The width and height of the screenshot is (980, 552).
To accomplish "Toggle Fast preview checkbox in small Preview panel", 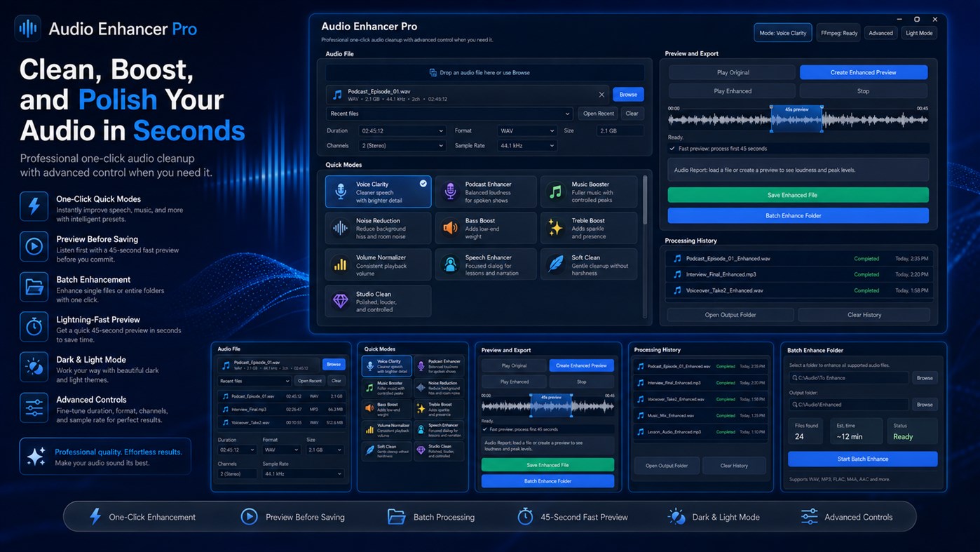I will [x=484, y=429].
